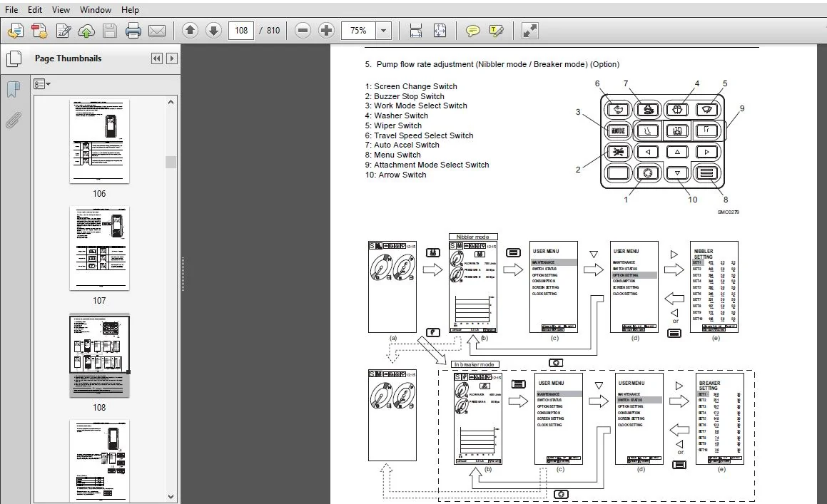Click '7: Auto Accel Switch' text
Image resolution: width=827 pixels, height=504 pixels.
402,145
